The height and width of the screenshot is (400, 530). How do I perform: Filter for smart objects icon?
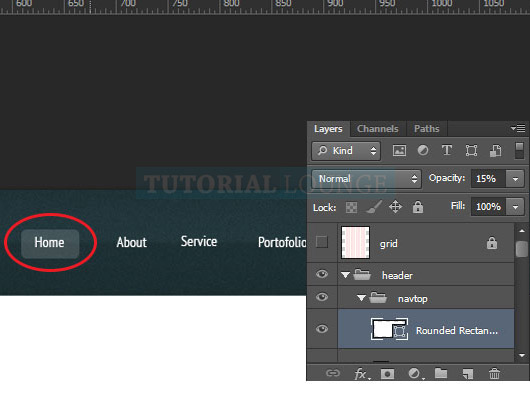pos(496,150)
